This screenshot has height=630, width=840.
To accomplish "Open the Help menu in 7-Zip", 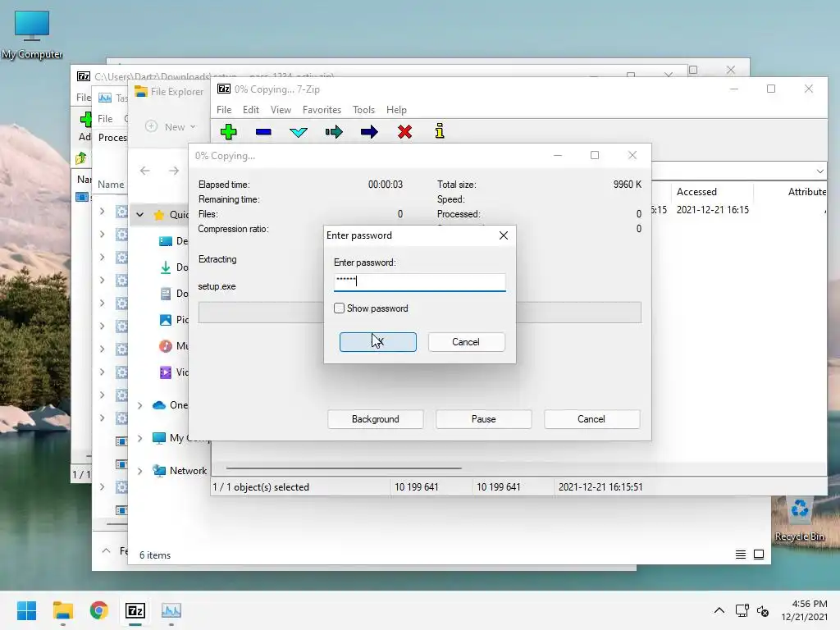I will coord(396,110).
